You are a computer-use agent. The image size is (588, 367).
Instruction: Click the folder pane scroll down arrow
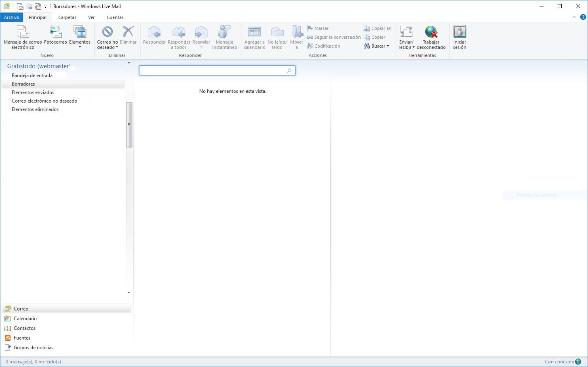coord(129,293)
